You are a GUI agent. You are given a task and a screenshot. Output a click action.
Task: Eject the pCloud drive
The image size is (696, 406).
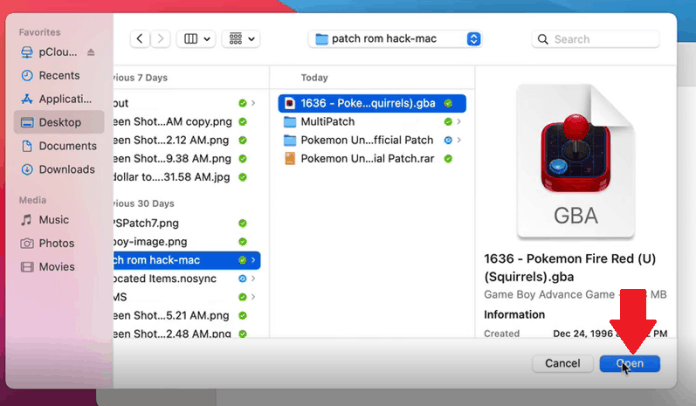tap(91, 52)
